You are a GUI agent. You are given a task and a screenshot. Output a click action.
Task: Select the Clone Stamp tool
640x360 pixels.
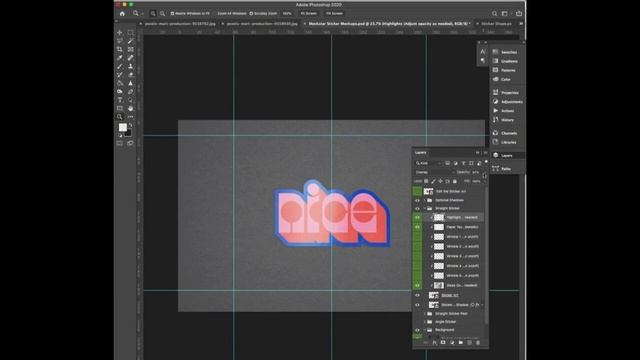[131, 66]
